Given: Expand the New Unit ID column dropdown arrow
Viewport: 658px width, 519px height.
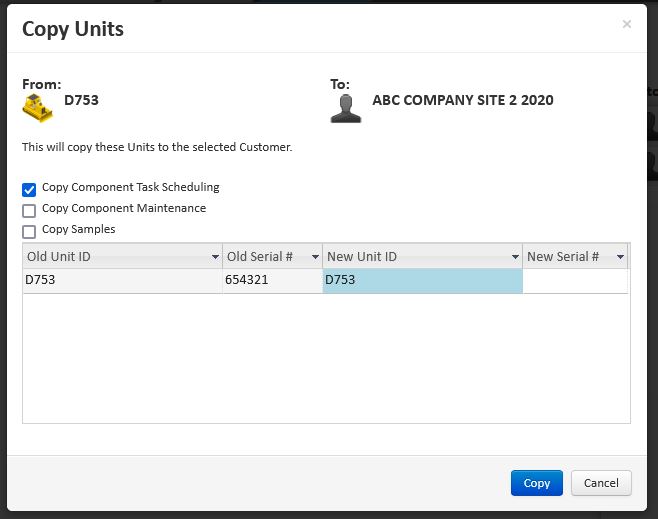Looking at the screenshot, I should 514,258.
